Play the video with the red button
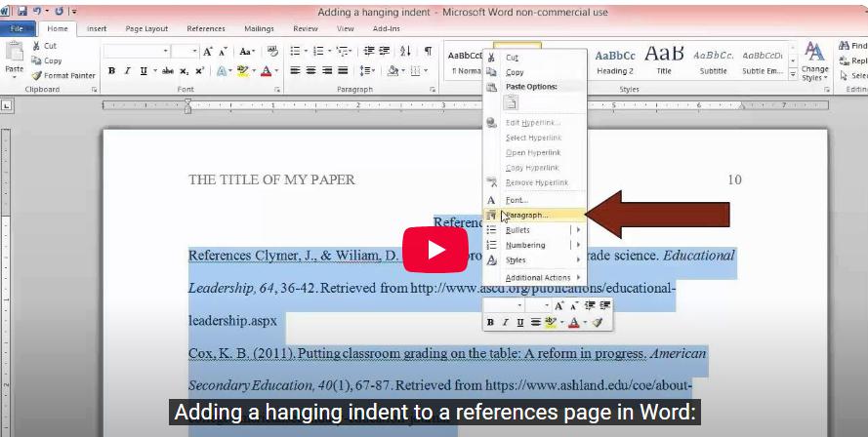 click(435, 250)
